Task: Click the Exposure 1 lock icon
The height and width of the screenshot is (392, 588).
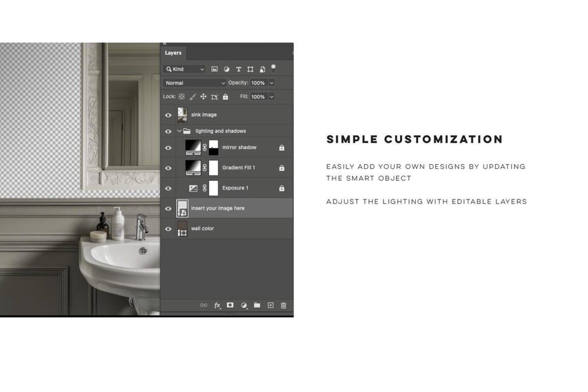Action: coord(281,188)
